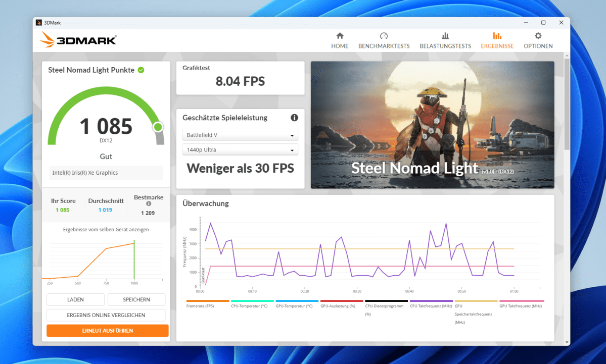Toggle CPU-Dienstprogramm black legend swatch
Viewport: 606px width, 364px height.
(387, 301)
